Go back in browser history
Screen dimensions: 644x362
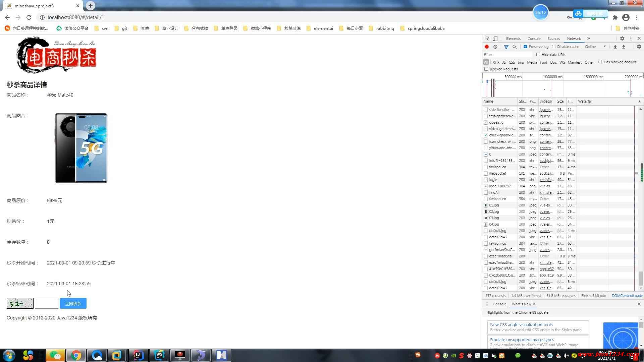click(7, 17)
